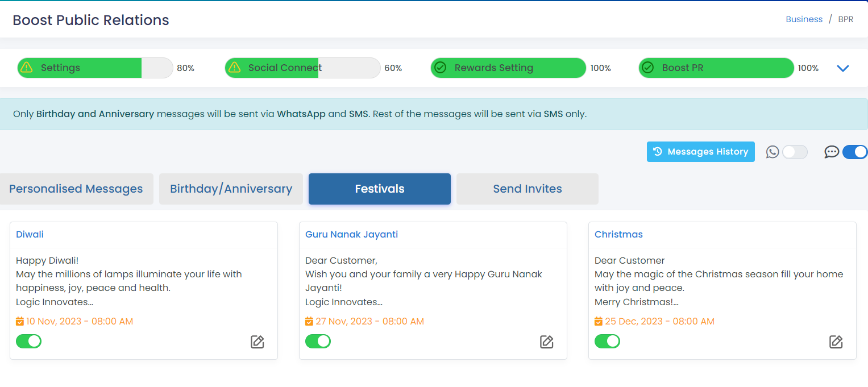Edit the Christmas message with pencil icon
Screen dimensions: 868x387
click(x=836, y=342)
